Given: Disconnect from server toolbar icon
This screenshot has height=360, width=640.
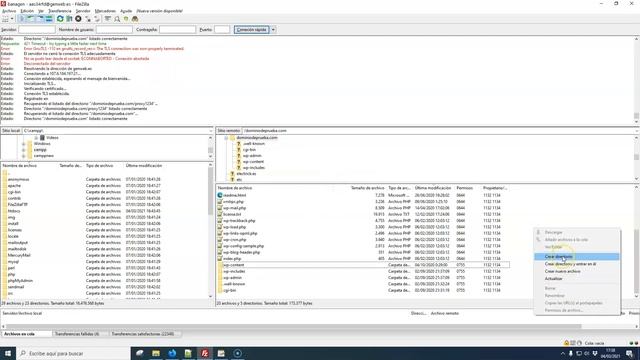Looking at the screenshot, I should [x=88, y=19].
